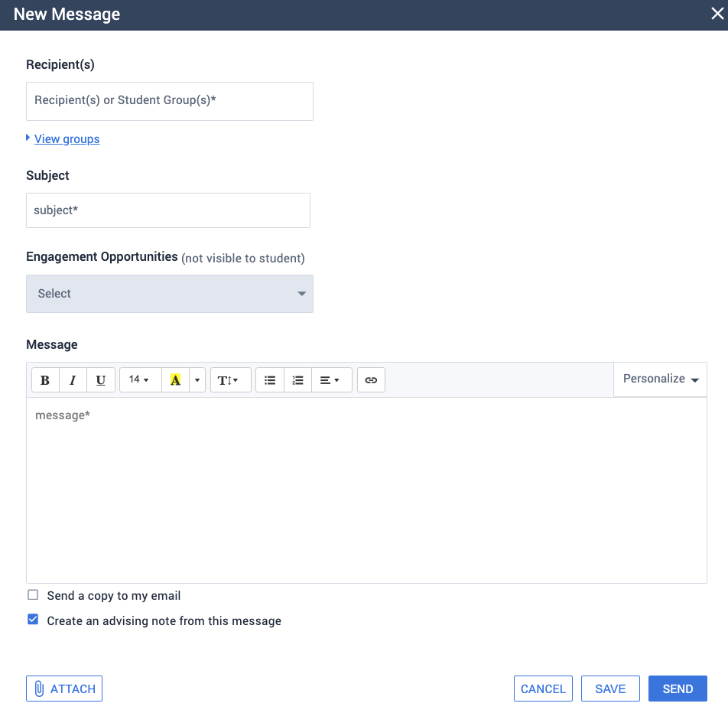
Task: Click the paperclip Attach button
Action: pyautogui.click(x=64, y=689)
